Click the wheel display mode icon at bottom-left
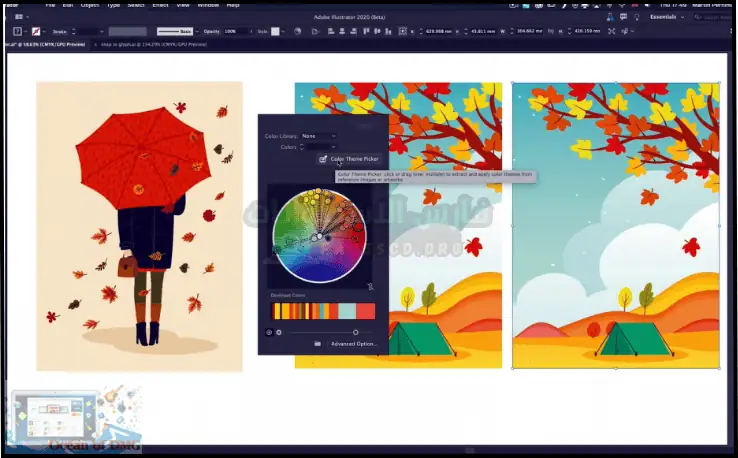738x458 pixels. point(269,332)
